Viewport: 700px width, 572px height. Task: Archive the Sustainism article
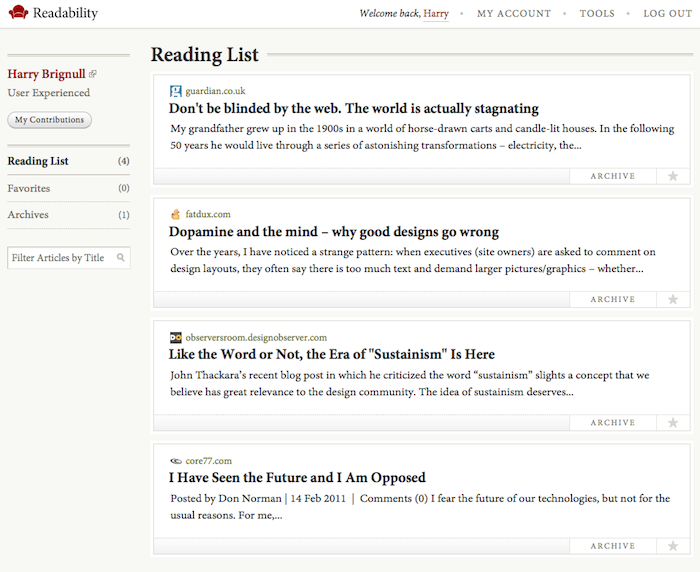coord(612,422)
